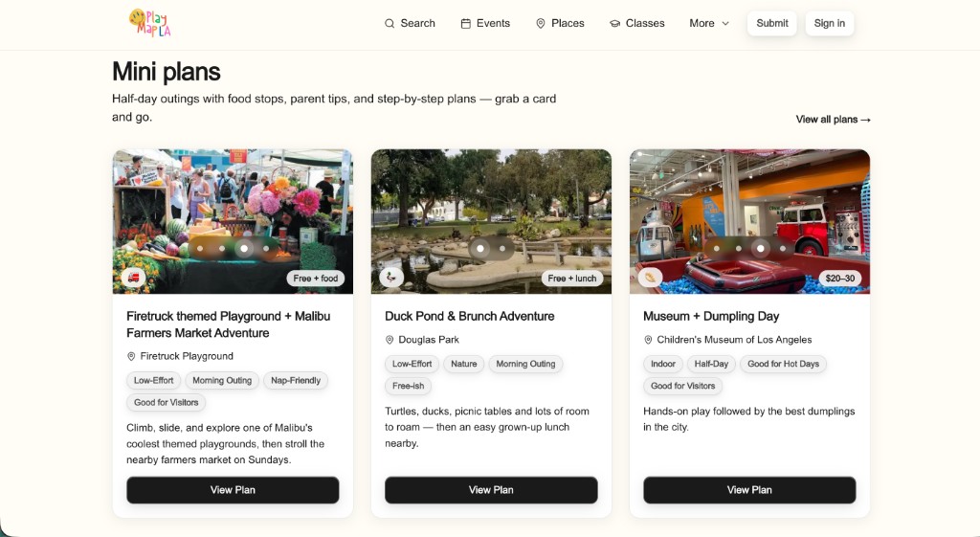Open Duck Pond & Brunch Adventure title
This screenshot has width=980, height=537.
coord(469,316)
